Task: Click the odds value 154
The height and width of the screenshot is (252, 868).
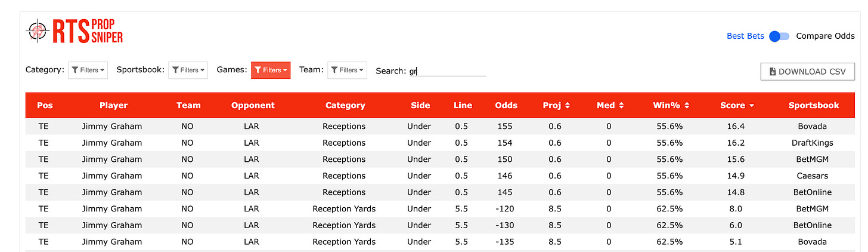Action: [x=504, y=143]
